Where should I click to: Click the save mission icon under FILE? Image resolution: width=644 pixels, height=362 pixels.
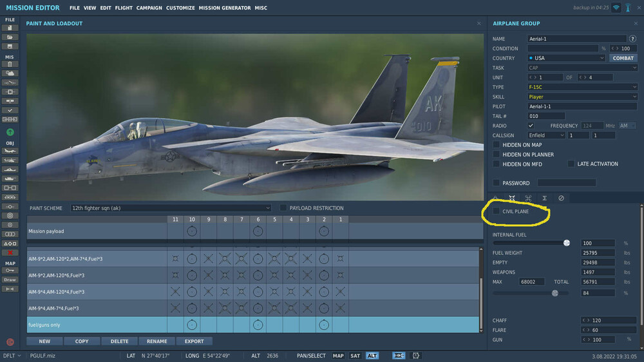coord(10,46)
